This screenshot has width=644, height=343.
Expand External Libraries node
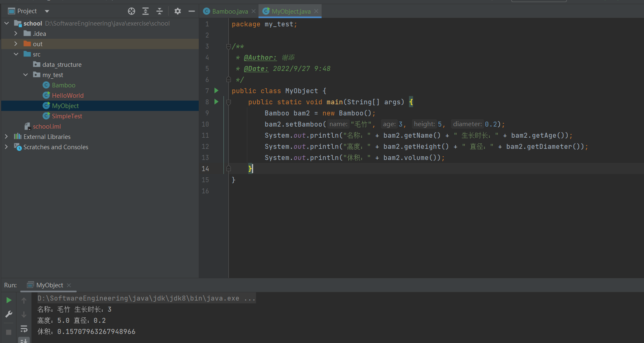point(6,136)
